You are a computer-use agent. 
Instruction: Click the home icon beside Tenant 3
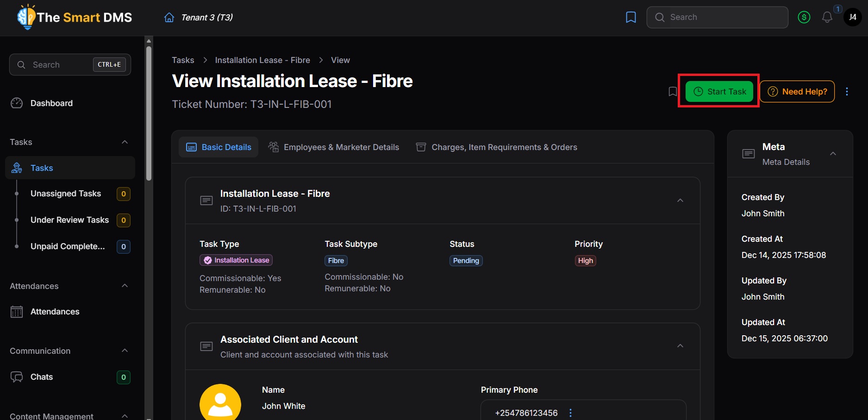tap(169, 18)
